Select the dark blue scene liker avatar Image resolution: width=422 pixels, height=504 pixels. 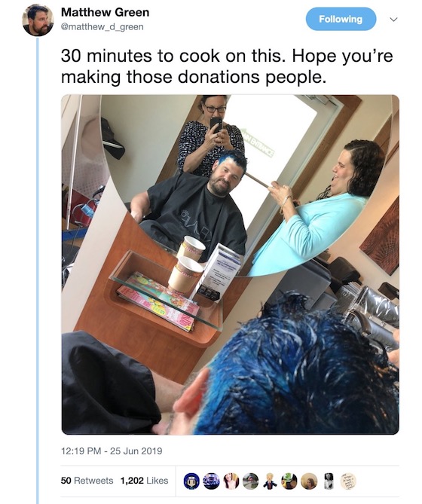tap(211, 481)
